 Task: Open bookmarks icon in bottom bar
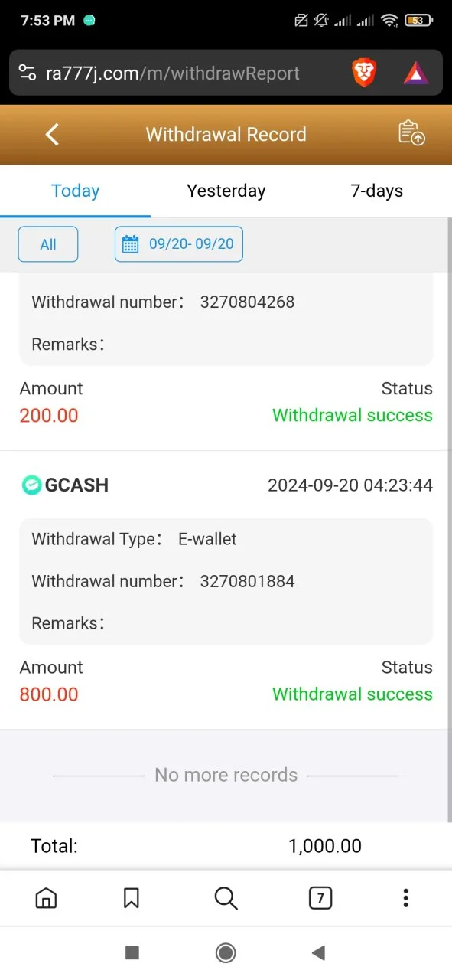pos(132,898)
